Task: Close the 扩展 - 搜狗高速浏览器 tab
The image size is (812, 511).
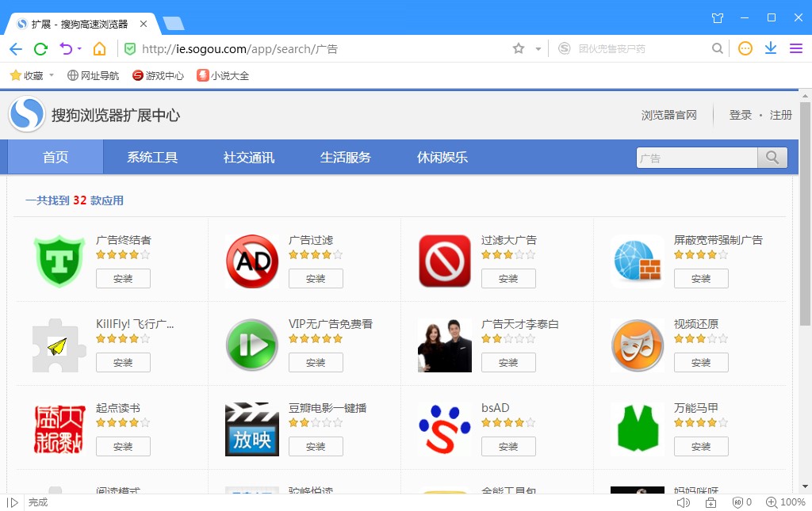Action: (144, 24)
